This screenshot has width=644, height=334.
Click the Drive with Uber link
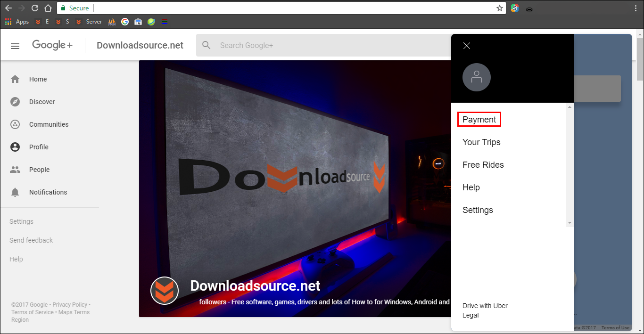(x=485, y=306)
